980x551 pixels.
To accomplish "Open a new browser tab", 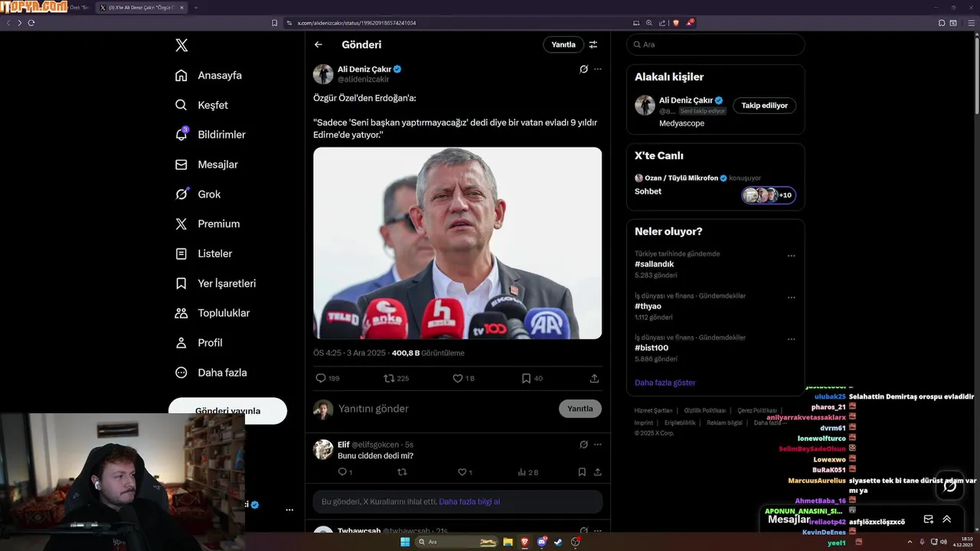I will coord(195,8).
